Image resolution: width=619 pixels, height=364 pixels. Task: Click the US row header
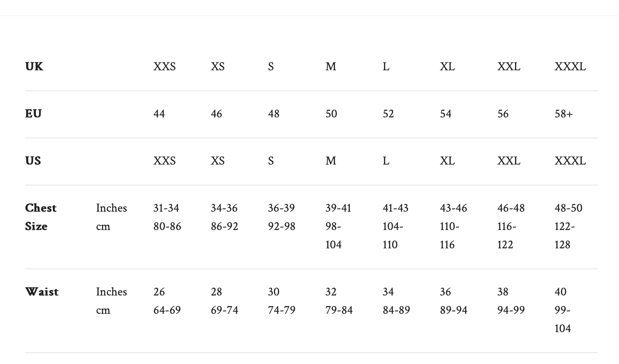tap(33, 161)
